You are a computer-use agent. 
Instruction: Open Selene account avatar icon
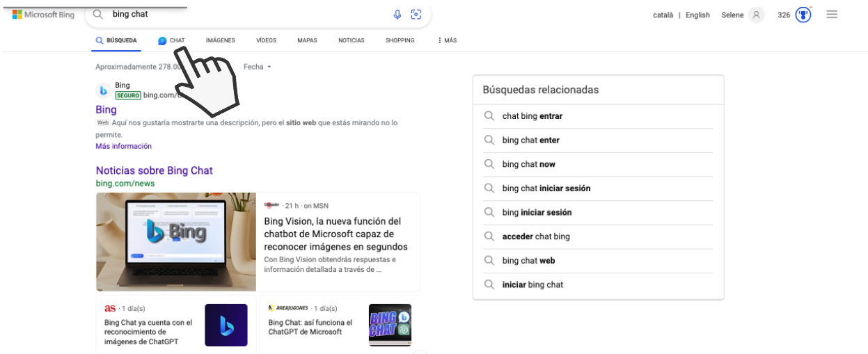pos(757,15)
